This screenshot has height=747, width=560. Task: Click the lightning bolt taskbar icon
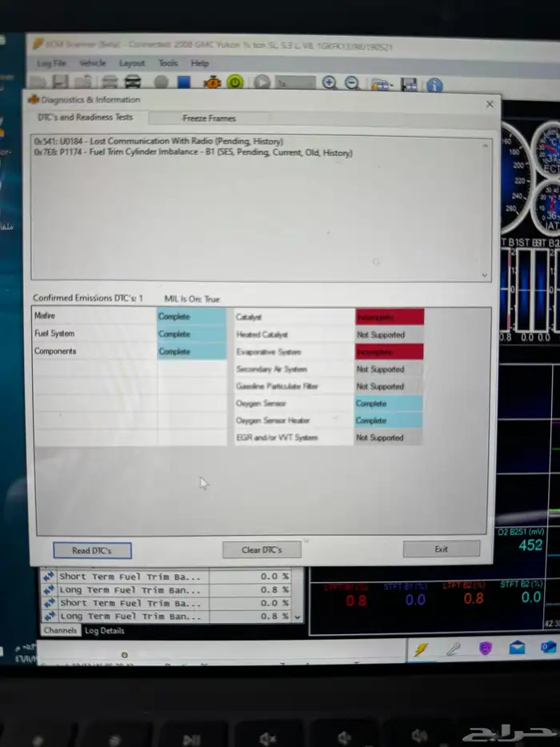[x=421, y=649]
